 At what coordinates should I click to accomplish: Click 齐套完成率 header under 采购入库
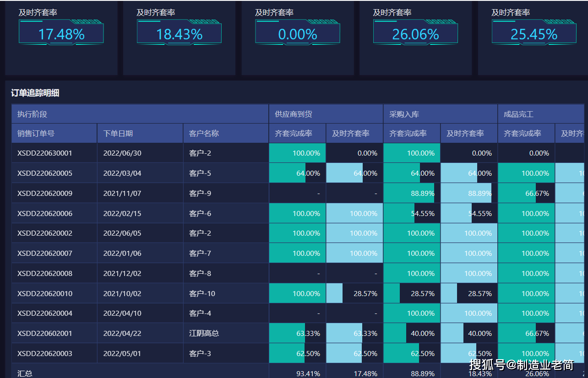[412, 134]
